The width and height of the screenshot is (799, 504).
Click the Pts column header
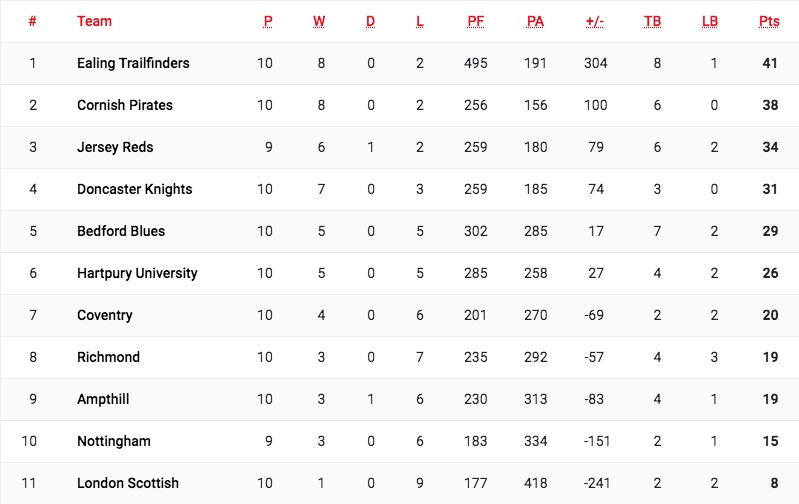click(768, 21)
